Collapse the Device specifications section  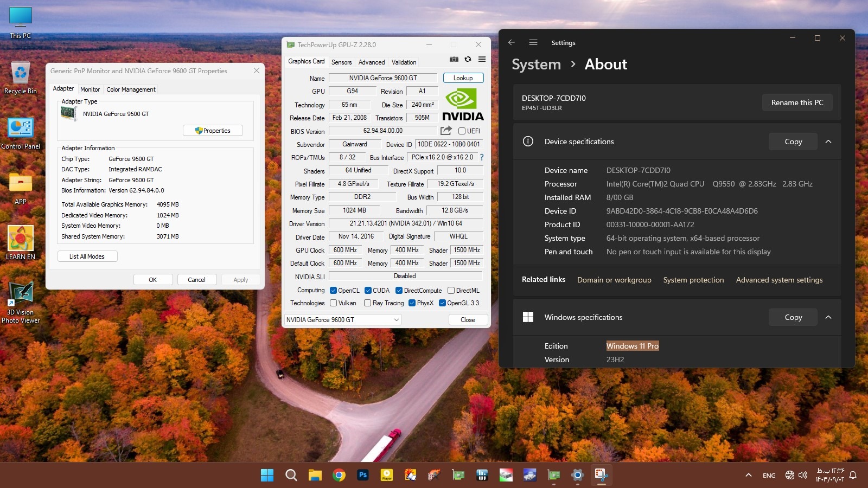[828, 142]
